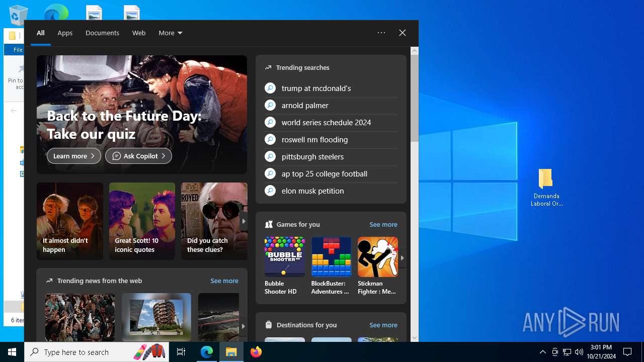Select the All search tab
Image resolution: width=644 pixels, height=362 pixels.
click(41, 33)
